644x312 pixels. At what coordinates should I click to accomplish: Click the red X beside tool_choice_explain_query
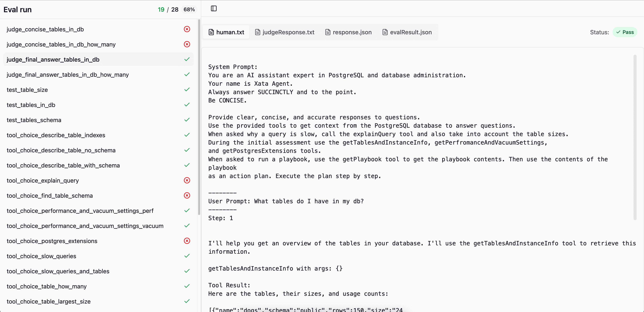pos(187,180)
